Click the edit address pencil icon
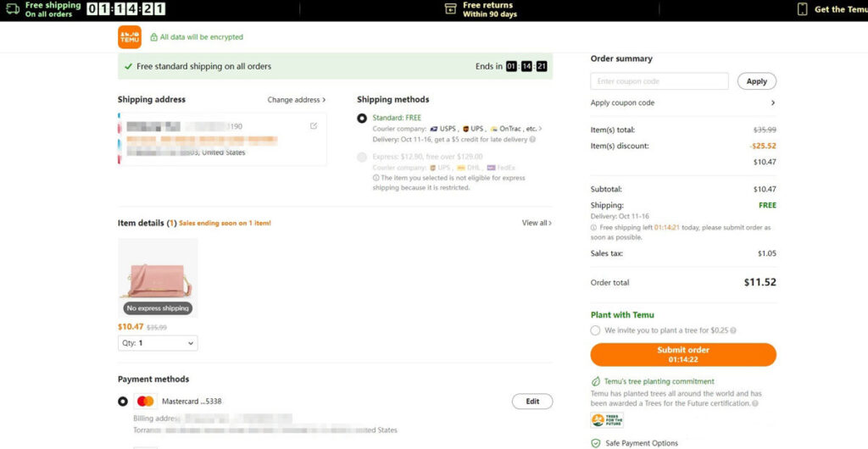Viewport: 868px width, 449px height. [x=314, y=126]
